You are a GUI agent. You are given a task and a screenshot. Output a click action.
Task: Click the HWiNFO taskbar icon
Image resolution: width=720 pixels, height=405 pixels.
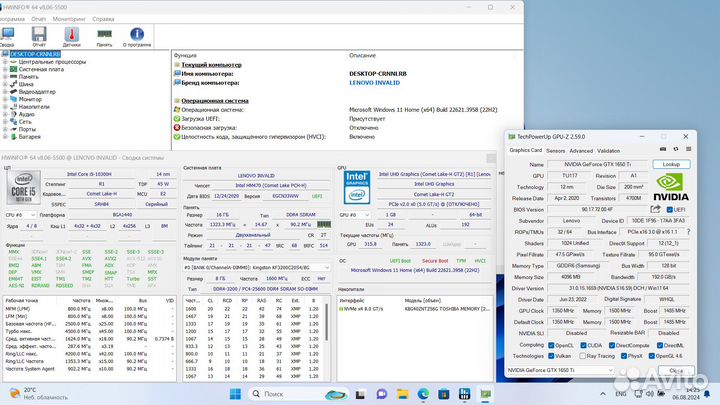(x=465, y=394)
